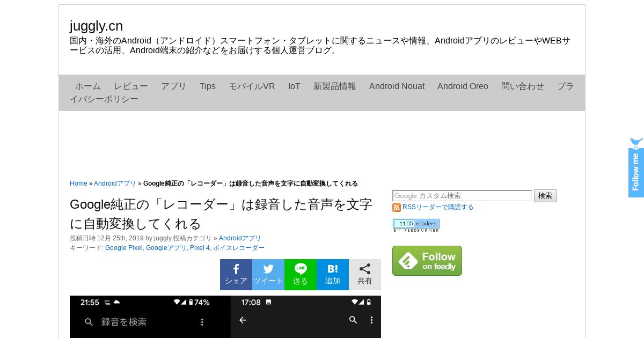
Task: Add to Hatena Bookmark (追加)
Action: point(333,275)
